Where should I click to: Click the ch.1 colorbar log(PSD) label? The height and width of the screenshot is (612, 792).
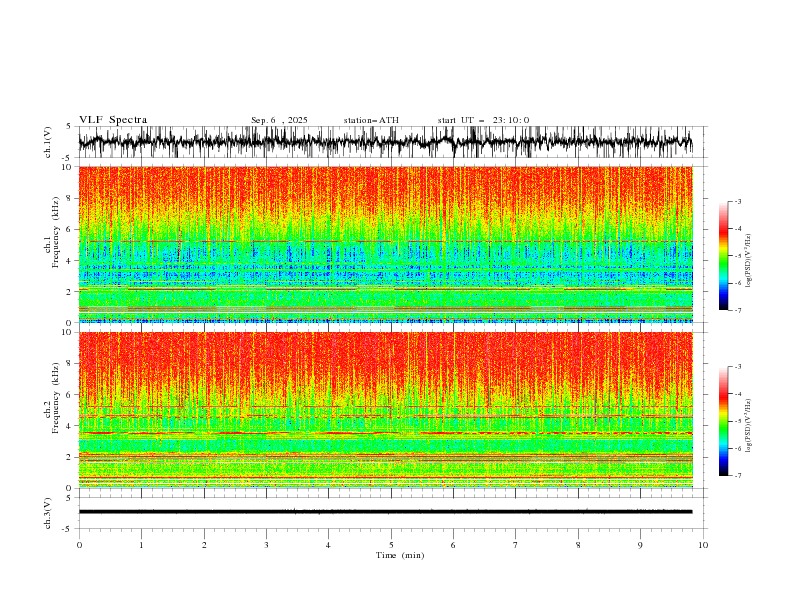(749, 261)
